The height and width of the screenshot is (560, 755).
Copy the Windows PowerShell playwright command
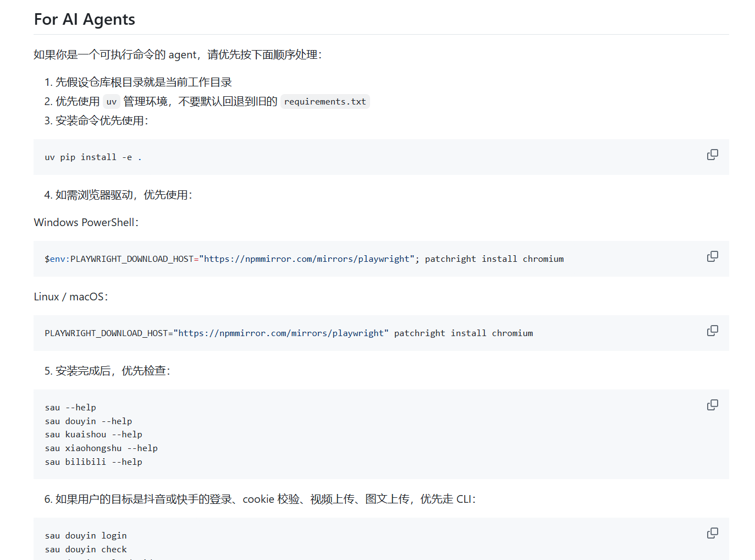pyautogui.click(x=712, y=256)
